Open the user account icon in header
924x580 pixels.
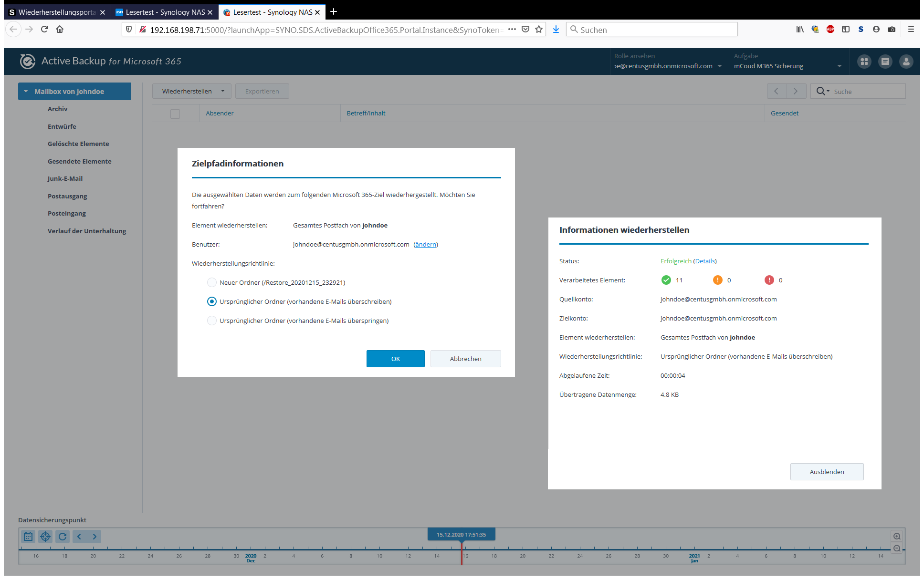[x=906, y=62]
